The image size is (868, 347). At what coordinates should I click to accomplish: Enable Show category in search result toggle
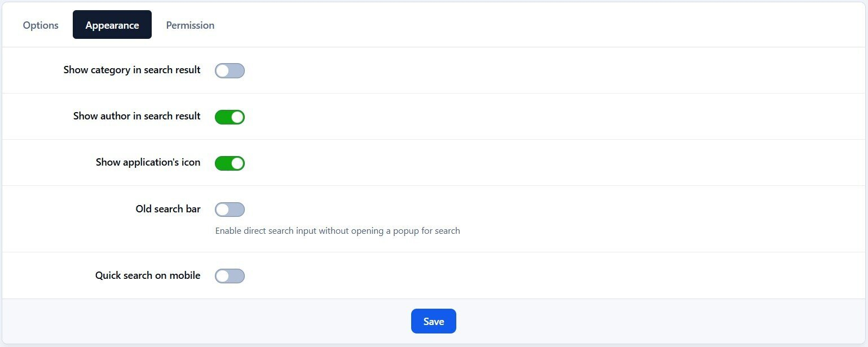(230, 70)
